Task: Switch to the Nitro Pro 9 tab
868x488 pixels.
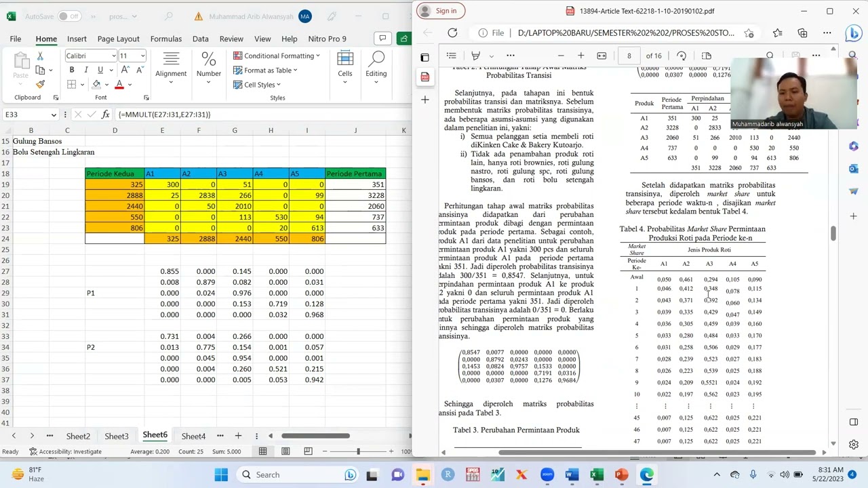Action: tap(327, 39)
